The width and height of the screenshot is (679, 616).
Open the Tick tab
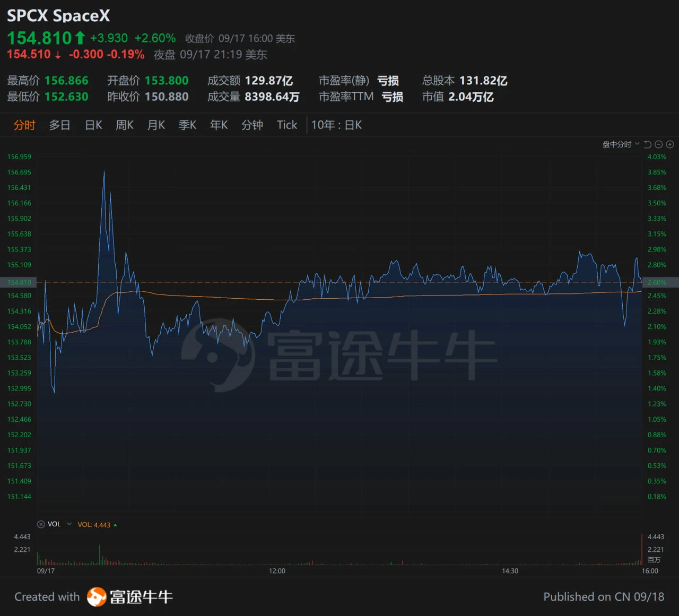[287, 125]
